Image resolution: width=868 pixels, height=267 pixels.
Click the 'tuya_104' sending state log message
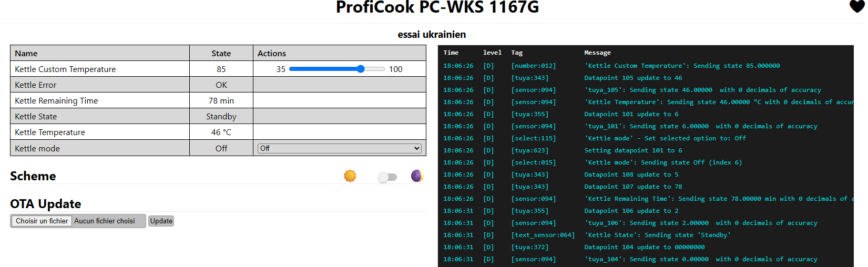coord(701,259)
